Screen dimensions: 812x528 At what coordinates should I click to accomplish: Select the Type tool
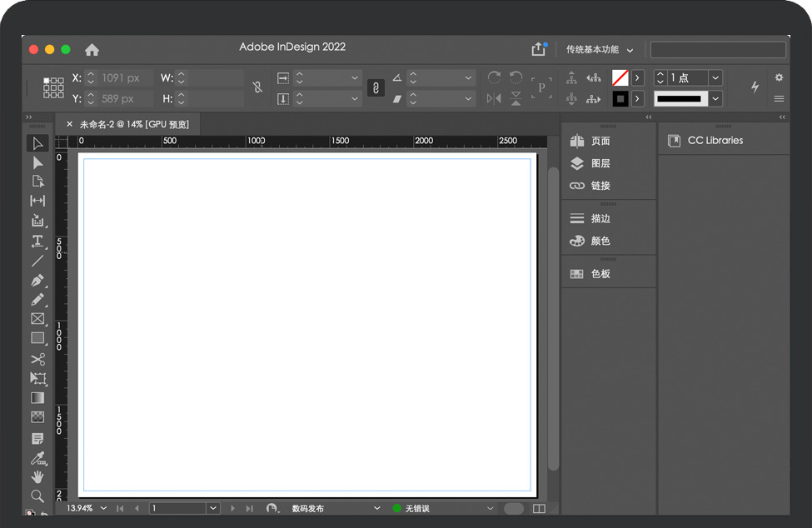coord(37,241)
